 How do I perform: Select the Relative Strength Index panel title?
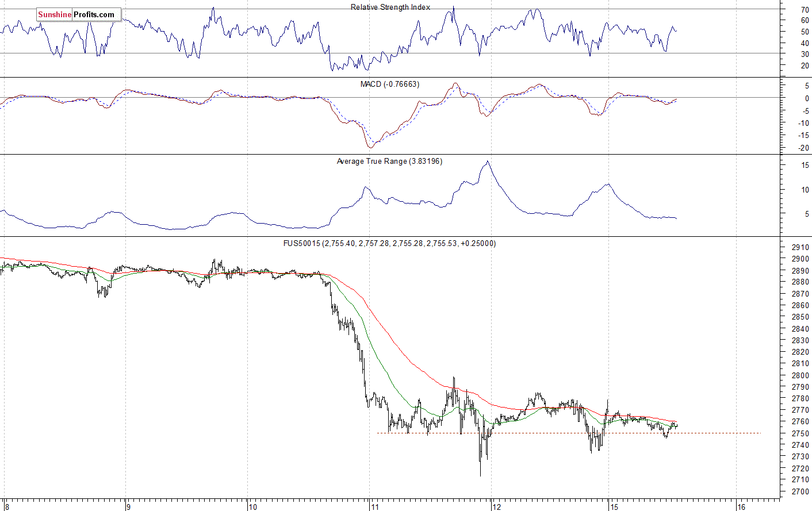pyautogui.click(x=390, y=7)
